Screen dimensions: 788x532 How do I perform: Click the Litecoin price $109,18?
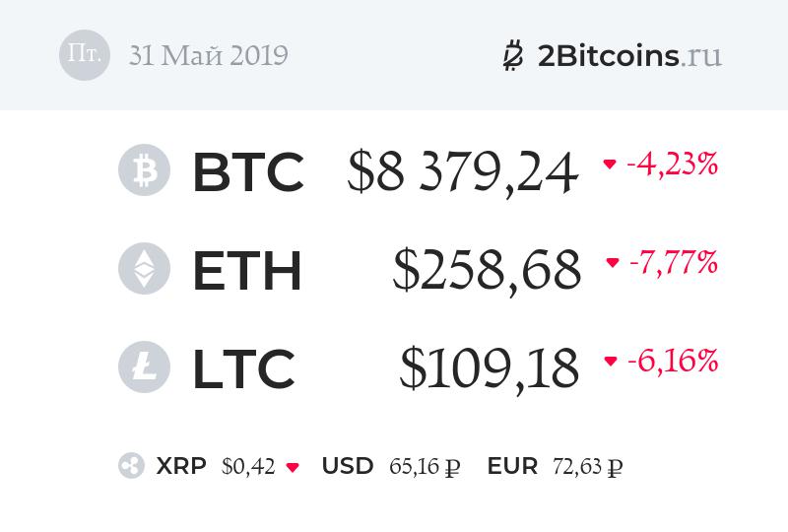point(489,369)
